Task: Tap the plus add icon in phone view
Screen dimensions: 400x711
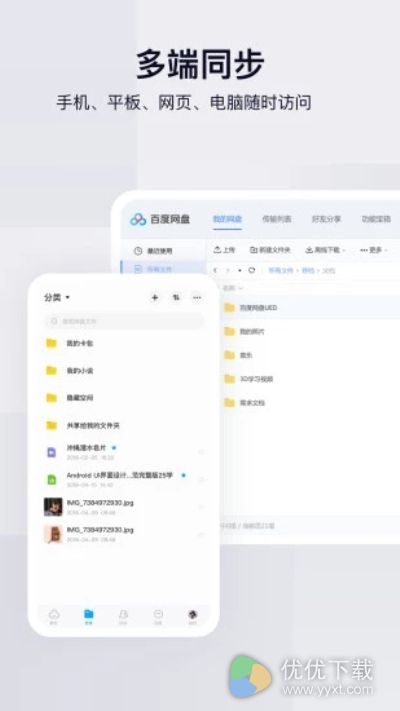Action: (155, 297)
